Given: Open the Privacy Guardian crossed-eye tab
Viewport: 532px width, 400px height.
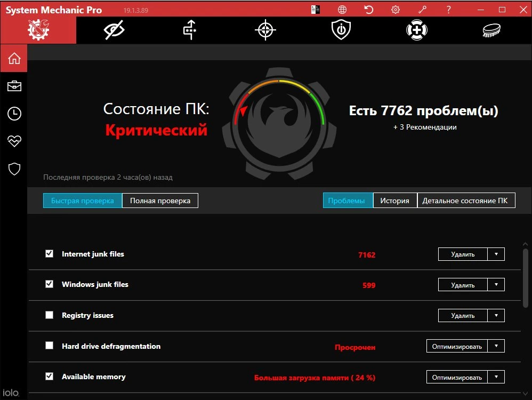Looking at the screenshot, I should point(114,30).
